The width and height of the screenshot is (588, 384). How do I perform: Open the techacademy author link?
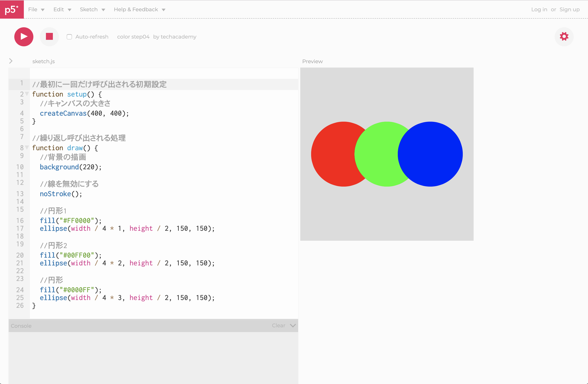coord(178,37)
